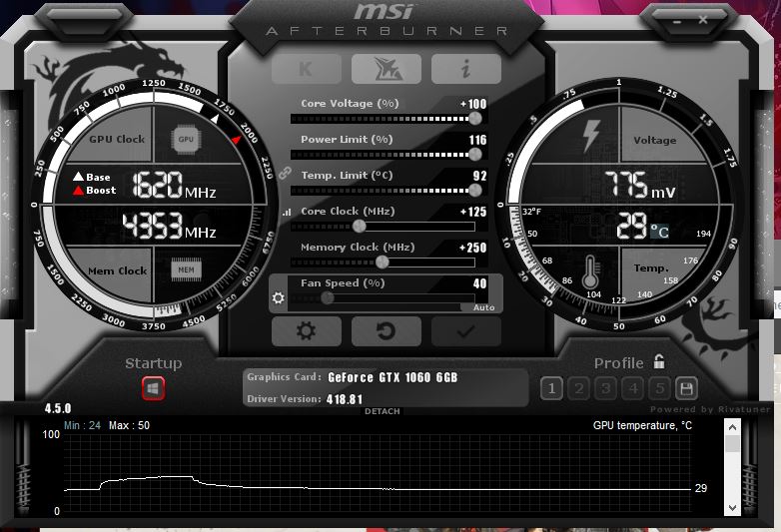Open the Kombustor K button
Screen dimensions: 781x532
coord(307,69)
